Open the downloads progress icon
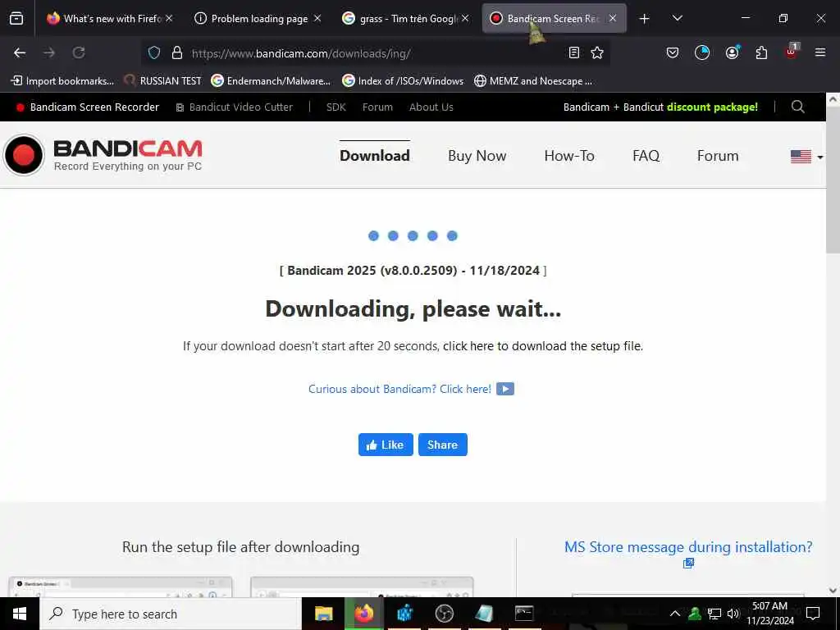 702,52
